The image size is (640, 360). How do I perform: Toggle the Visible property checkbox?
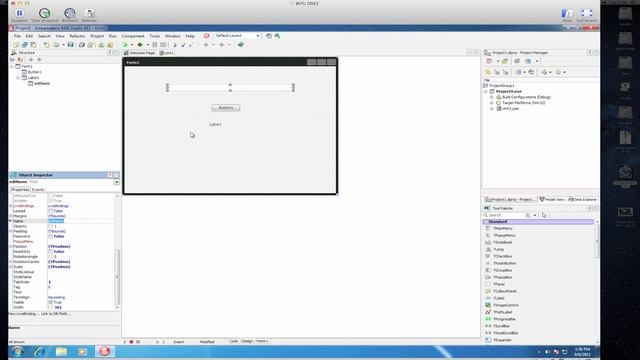pyautogui.click(x=51, y=302)
